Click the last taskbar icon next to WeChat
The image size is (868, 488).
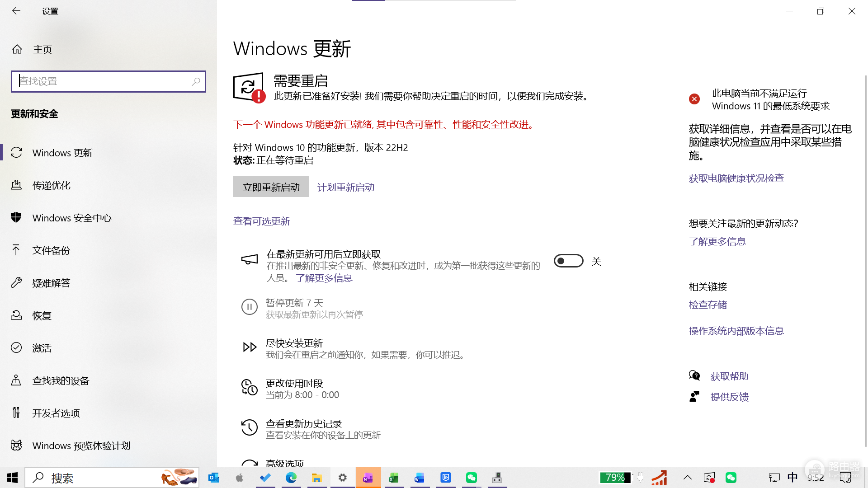click(x=497, y=478)
